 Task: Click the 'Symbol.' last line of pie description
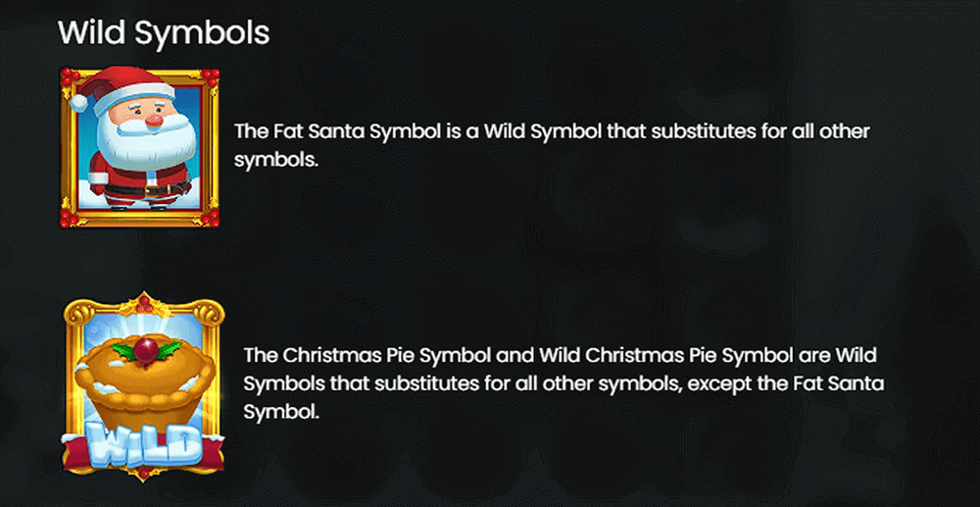(x=281, y=413)
